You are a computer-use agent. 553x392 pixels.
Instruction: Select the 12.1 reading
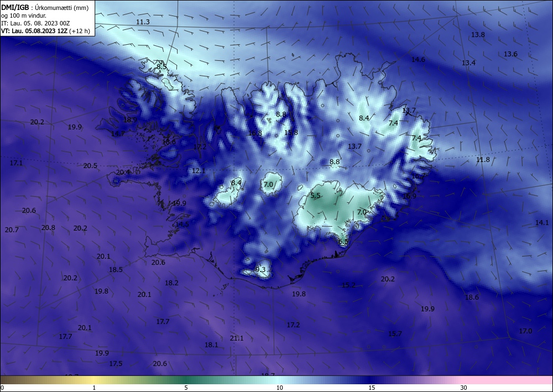198,171
